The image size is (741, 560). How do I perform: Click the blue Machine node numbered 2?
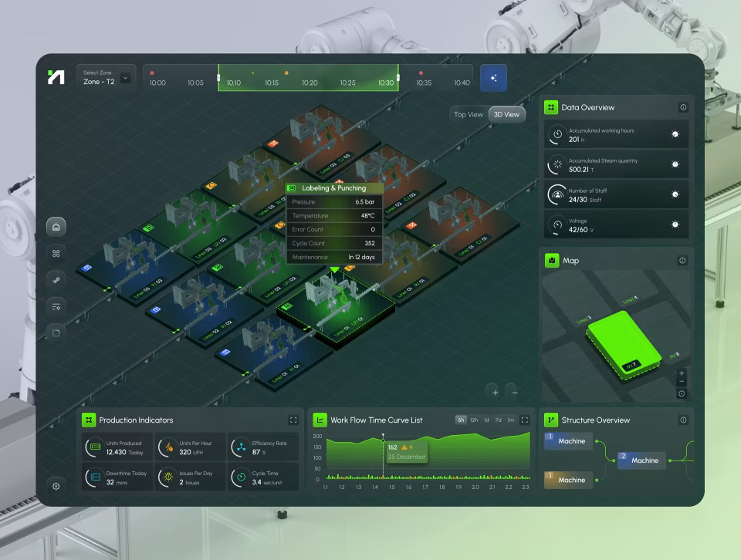coord(641,460)
